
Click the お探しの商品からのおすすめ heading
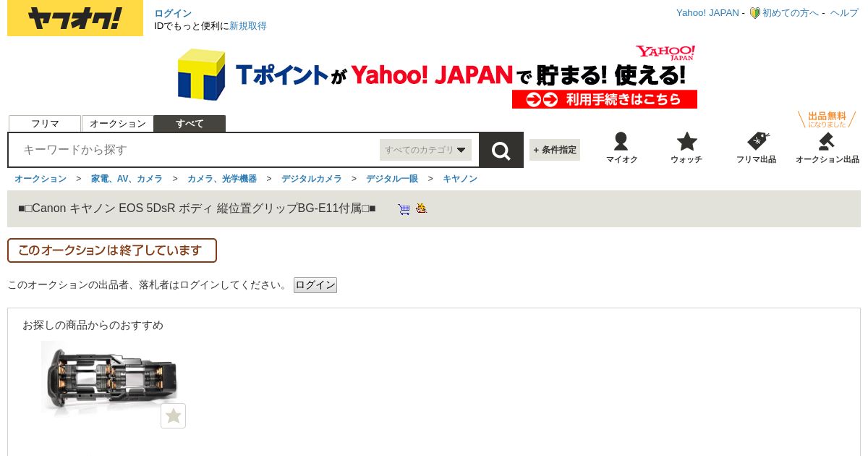[93, 325]
